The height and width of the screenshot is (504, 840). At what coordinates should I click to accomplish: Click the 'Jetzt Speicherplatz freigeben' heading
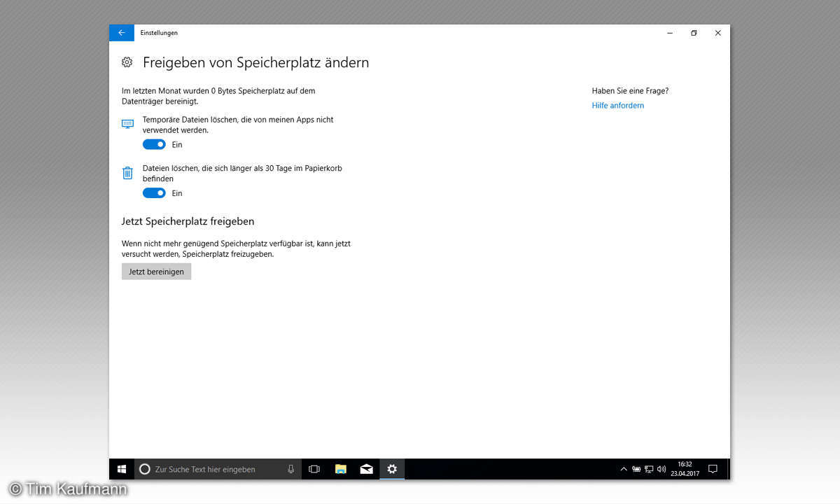[188, 221]
